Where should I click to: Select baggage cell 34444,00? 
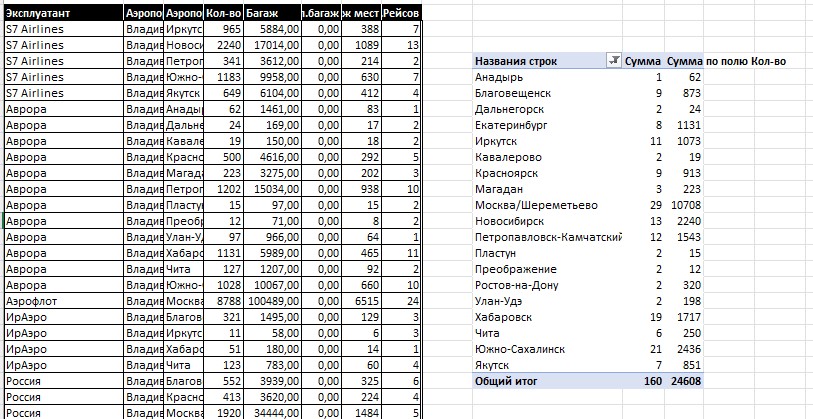tap(272, 413)
